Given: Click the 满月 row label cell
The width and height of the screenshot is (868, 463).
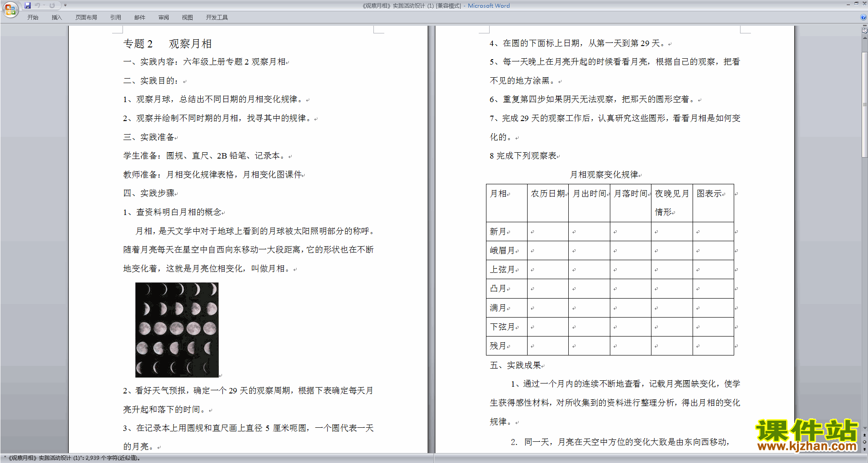Looking at the screenshot, I should [507, 308].
